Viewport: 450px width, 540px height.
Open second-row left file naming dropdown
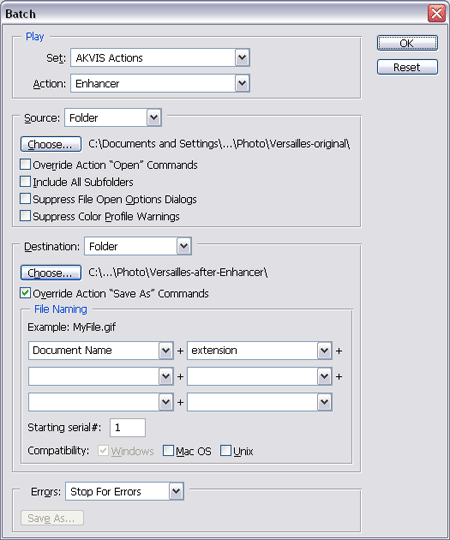(x=101, y=376)
